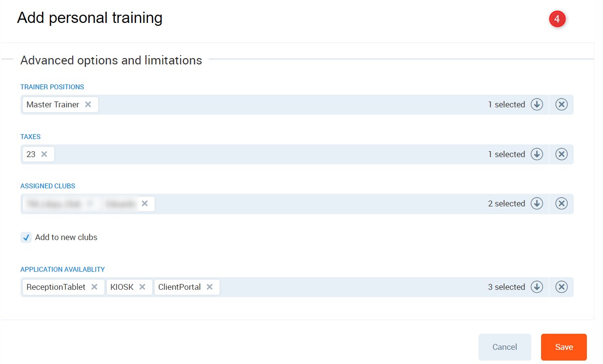Uncheck the Add to new clubs checkbox

[26, 238]
